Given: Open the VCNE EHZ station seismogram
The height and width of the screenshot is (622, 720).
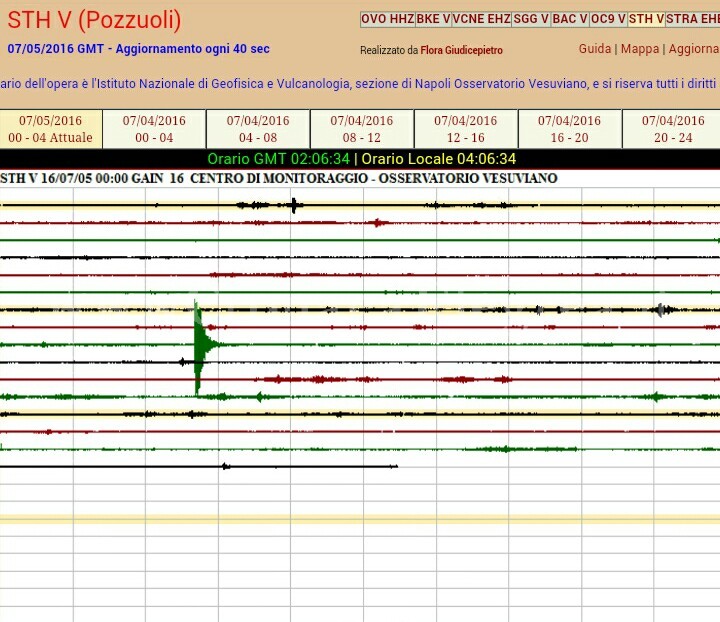Looking at the screenshot, I should (481, 19).
